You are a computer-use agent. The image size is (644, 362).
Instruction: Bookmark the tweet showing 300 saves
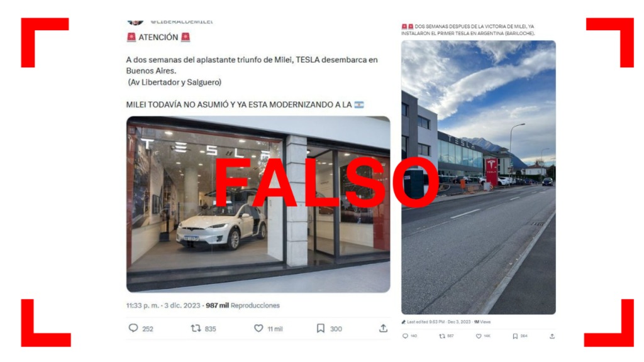pyautogui.click(x=321, y=328)
